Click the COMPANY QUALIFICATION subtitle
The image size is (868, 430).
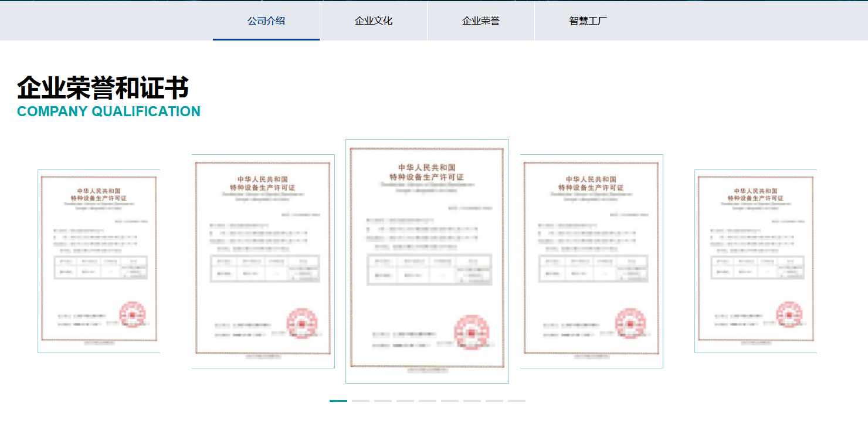108,111
